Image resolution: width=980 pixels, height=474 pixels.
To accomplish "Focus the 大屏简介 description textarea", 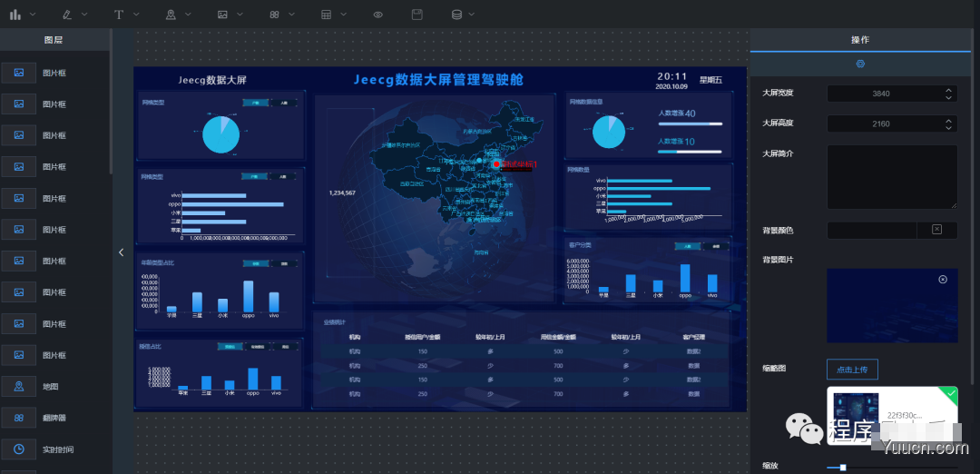I will (x=892, y=177).
